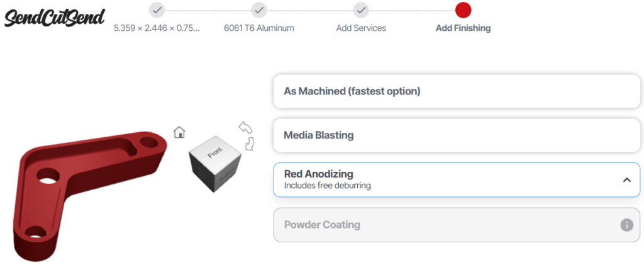This screenshot has height=265, width=644.
Task: Select the disabled Powder Coating option
Action: click(x=440, y=225)
